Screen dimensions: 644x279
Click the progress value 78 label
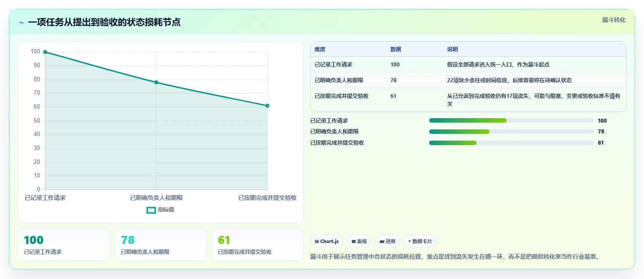click(x=601, y=132)
